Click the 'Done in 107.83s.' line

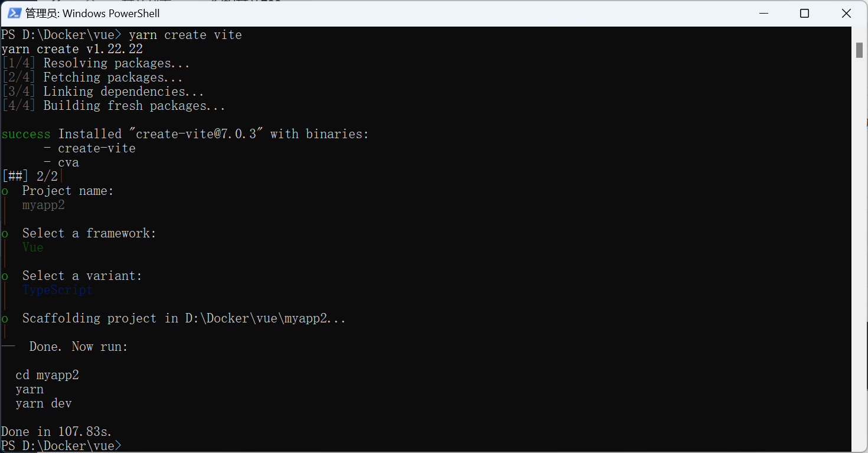coord(57,431)
